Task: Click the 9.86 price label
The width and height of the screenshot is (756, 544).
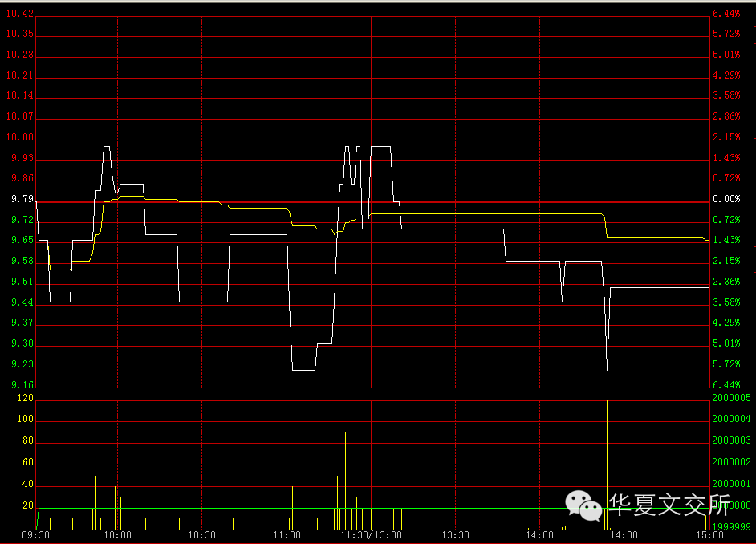Action: pyautogui.click(x=22, y=178)
